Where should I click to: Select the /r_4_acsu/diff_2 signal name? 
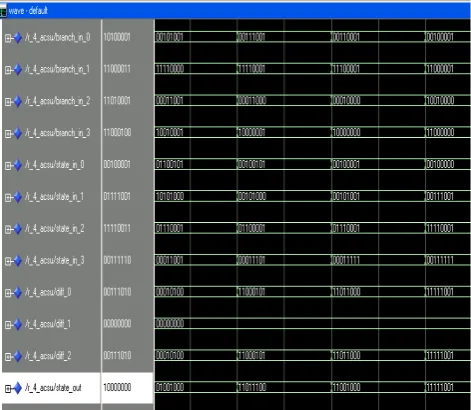48,356
